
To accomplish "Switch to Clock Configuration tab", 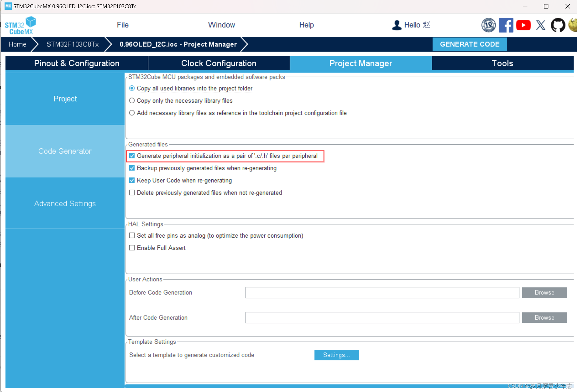I will point(219,63).
